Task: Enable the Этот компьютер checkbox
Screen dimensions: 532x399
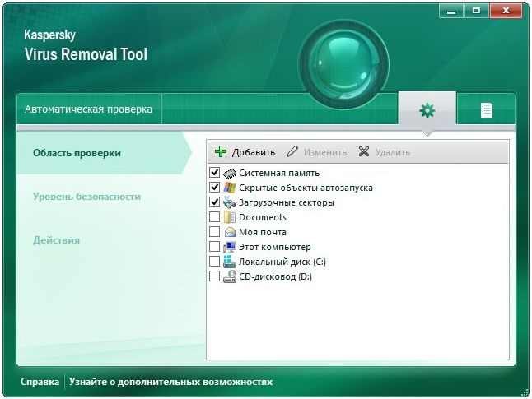Action: (x=215, y=247)
